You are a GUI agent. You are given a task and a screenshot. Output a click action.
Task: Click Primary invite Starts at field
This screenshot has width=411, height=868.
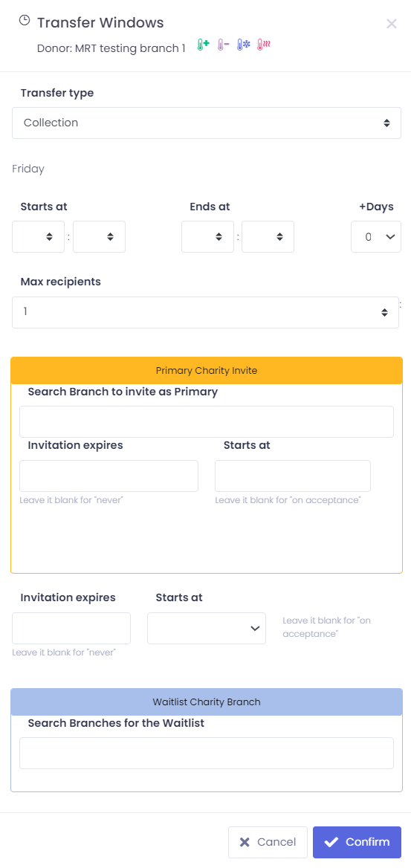tap(293, 476)
